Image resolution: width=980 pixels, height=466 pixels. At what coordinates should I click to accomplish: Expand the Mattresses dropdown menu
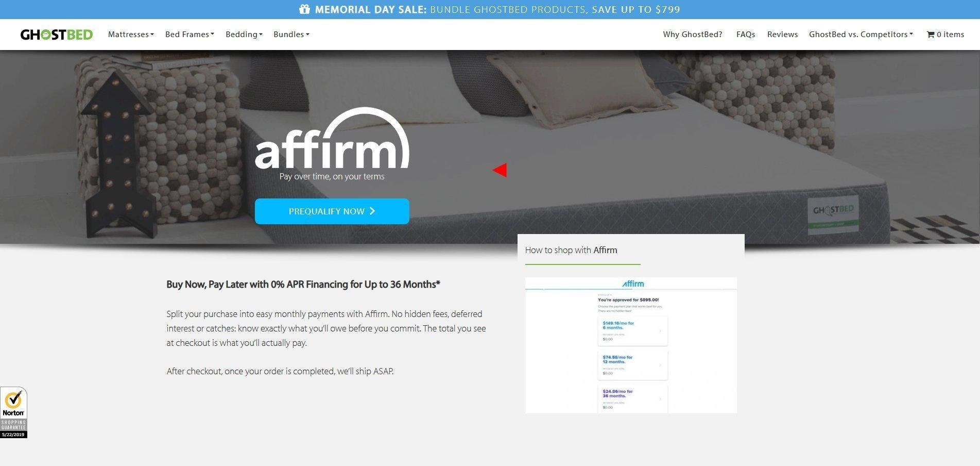[x=131, y=35]
